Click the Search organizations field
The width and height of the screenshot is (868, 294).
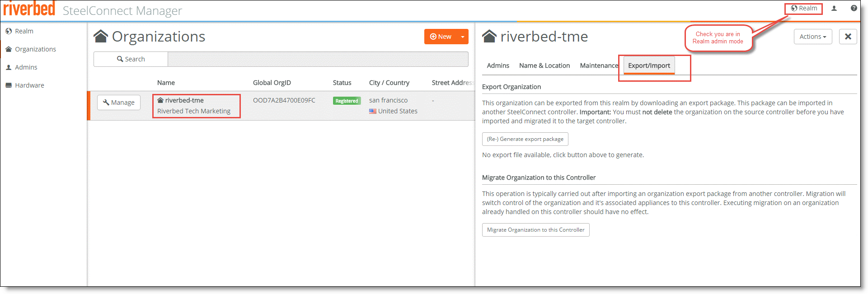click(x=318, y=59)
